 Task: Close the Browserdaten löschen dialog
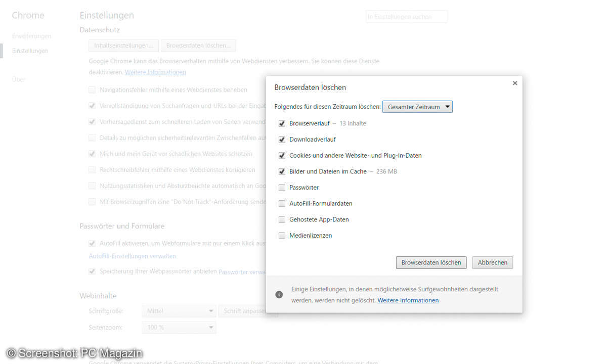pyautogui.click(x=515, y=83)
